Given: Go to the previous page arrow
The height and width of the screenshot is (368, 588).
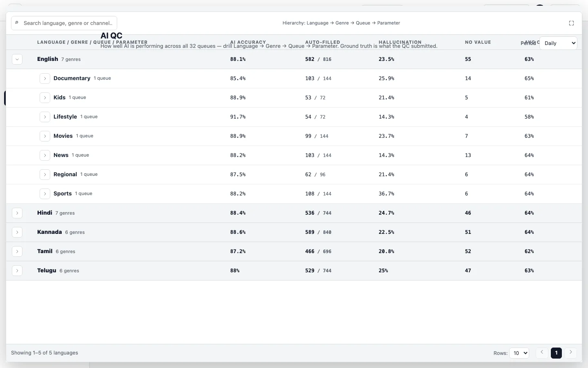Looking at the screenshot, I should tap(542, 352).
